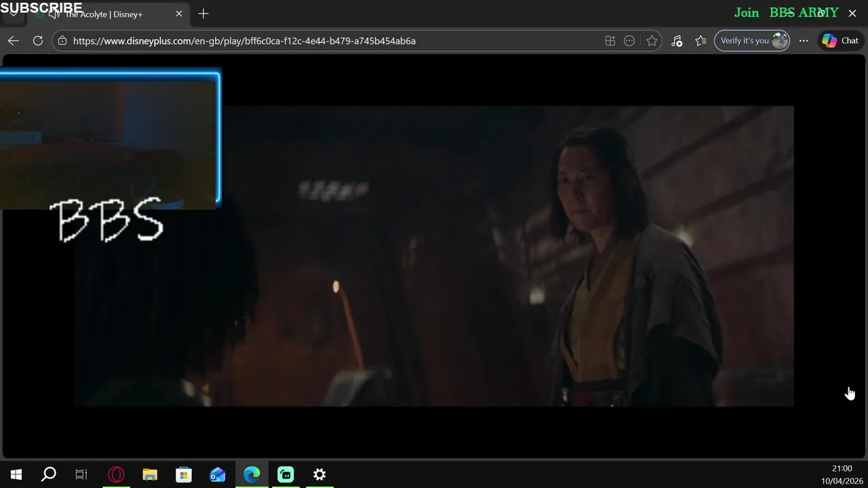Screen dimensions: 868x488
Task: Open Settings gear on the taskbar
Action: pyautogui.click(x=319, y=474)
